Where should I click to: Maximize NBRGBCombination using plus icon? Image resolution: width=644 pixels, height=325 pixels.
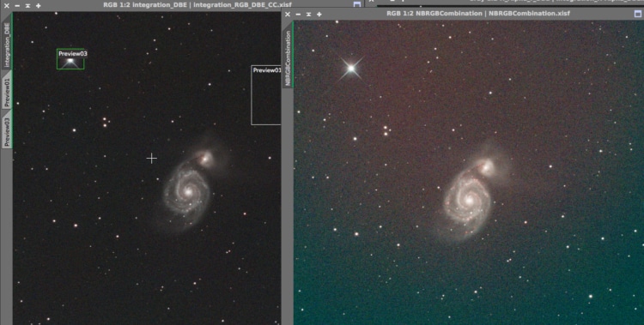[x=319, y=14]
